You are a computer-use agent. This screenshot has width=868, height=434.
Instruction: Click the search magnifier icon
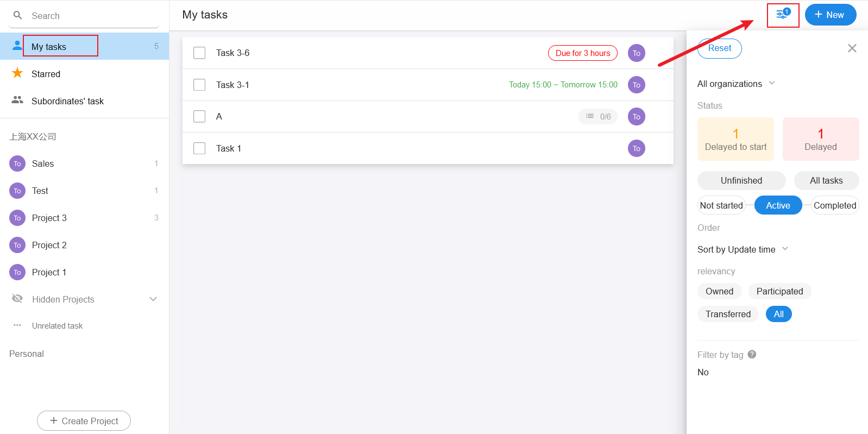click(18, 15)
